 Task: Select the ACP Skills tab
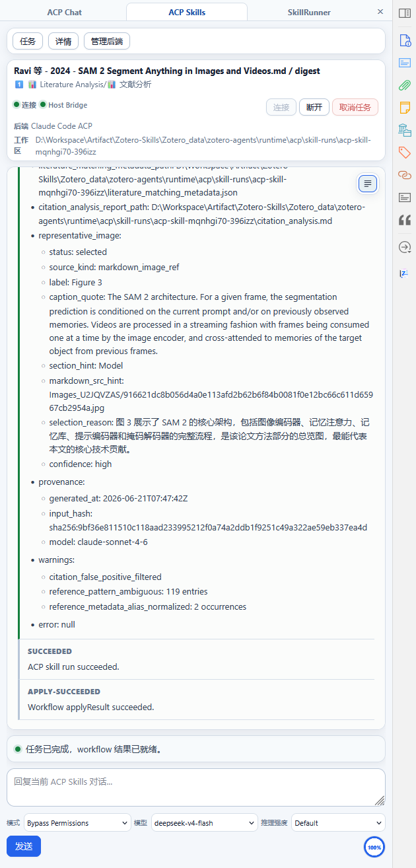tap(187, 13)
